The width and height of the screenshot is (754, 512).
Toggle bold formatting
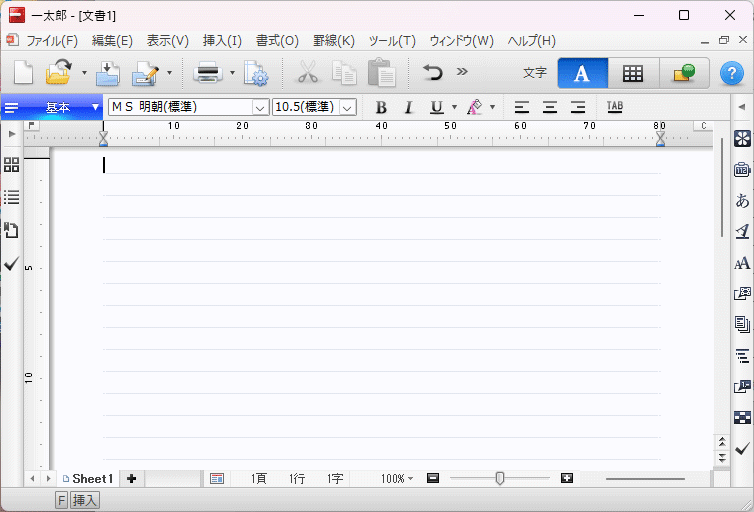coord(381,107)
